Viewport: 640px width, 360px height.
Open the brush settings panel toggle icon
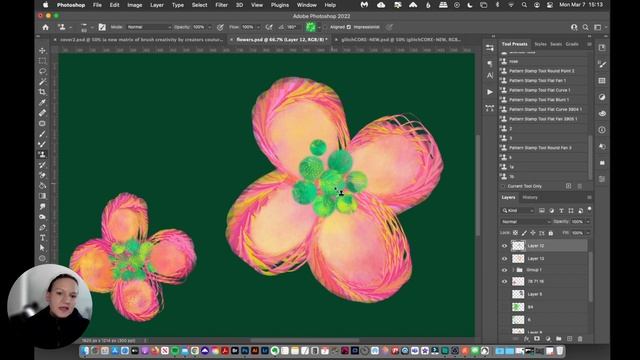[x=102, y=27]
